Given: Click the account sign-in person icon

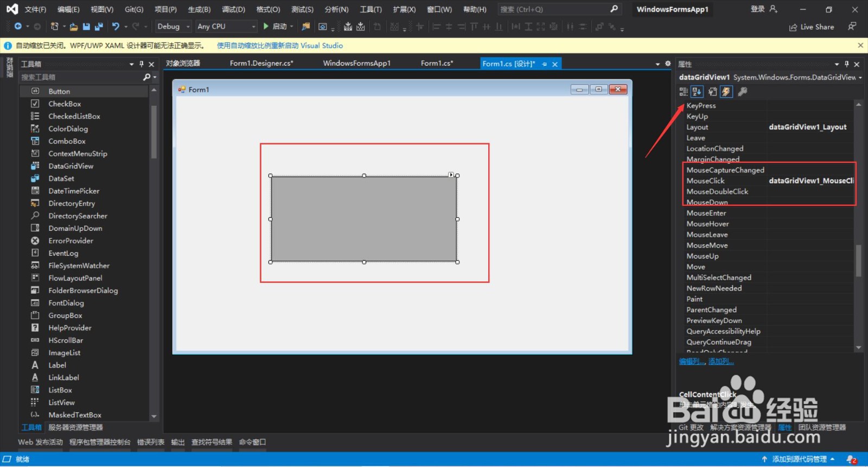Looking at the screenshot, I should point(774,9).
